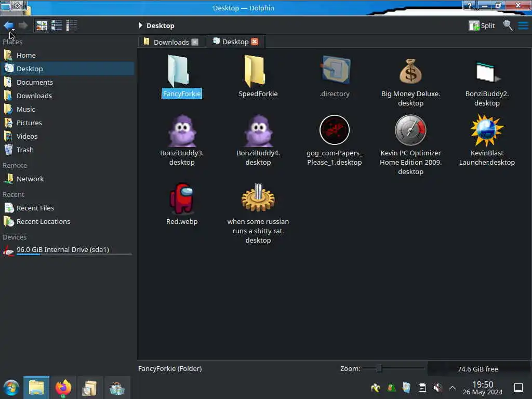
Task: Click the files stack taskbar icon
Action: 90,388
